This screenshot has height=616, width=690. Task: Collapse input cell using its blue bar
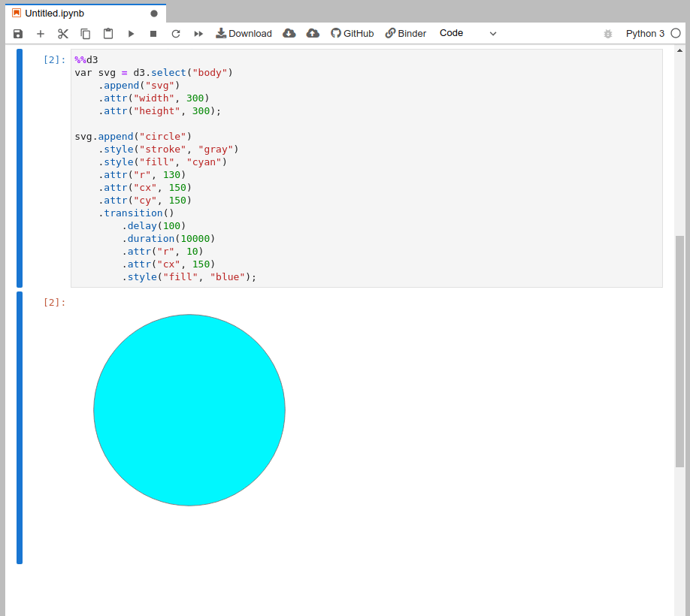[20, 168]
